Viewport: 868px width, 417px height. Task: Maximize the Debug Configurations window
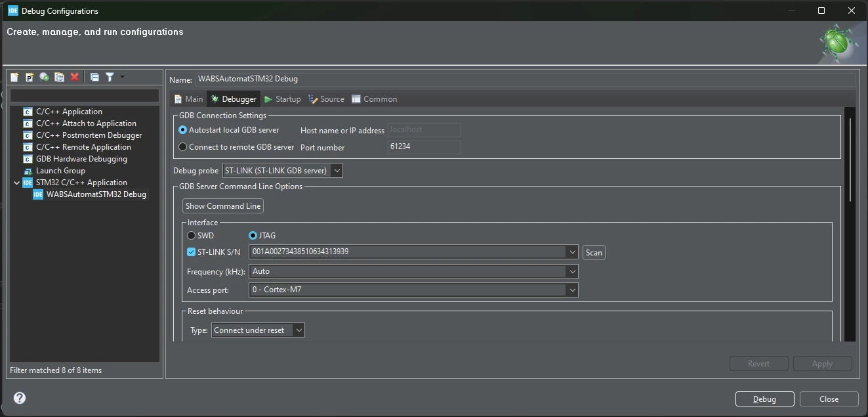[821, 11]
